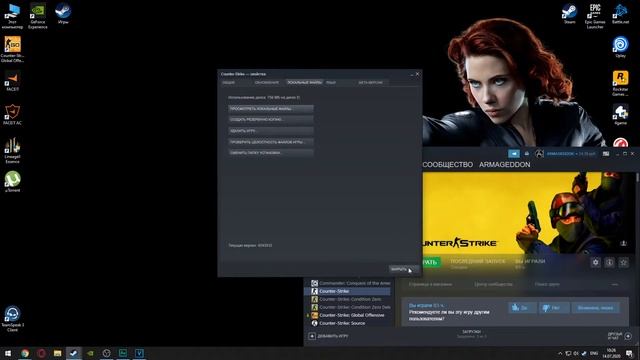Select ЛОКАЛЬНЫЕ ФАЙЛЫ tab
640x360 pixels.
[304, 82]
